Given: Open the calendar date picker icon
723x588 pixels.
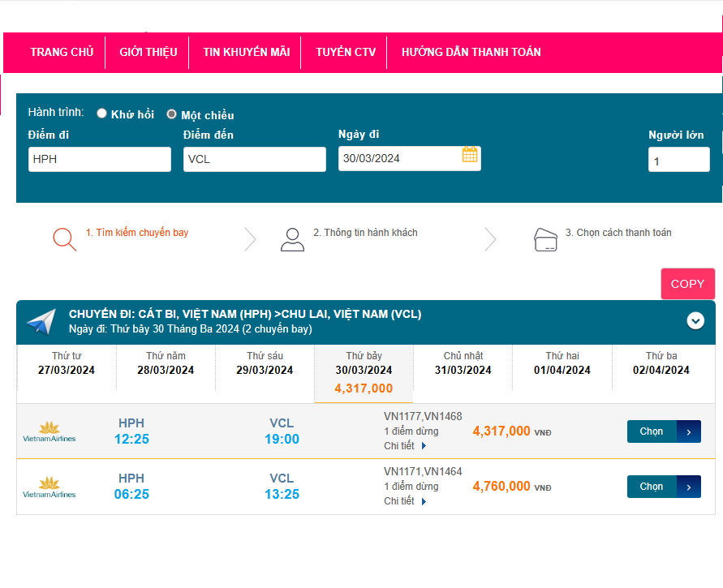Looking at the screenshot, I should click(470, 155).
